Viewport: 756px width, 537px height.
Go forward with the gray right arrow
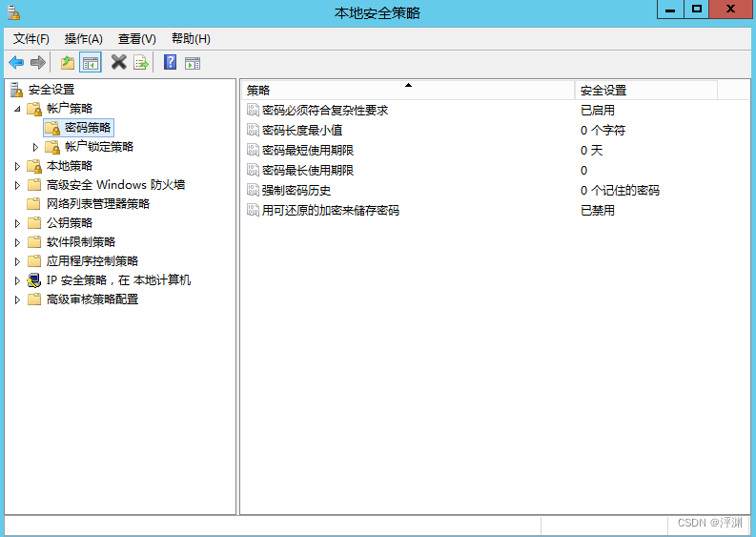[x=37, y=63]
